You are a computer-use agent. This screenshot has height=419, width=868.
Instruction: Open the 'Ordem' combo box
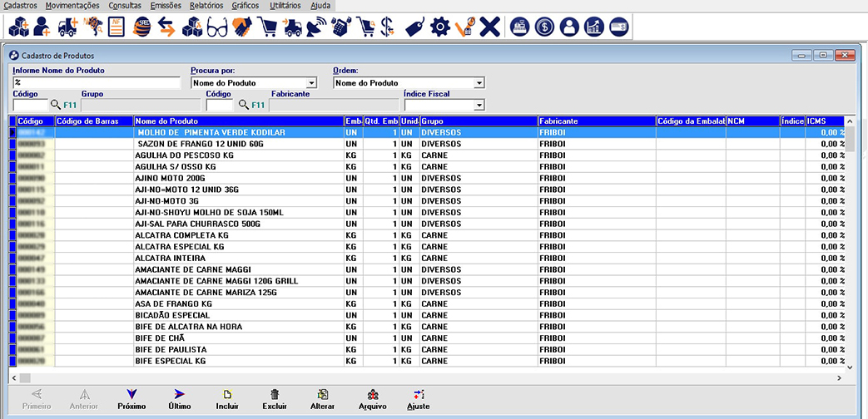[x=479, y=83]
